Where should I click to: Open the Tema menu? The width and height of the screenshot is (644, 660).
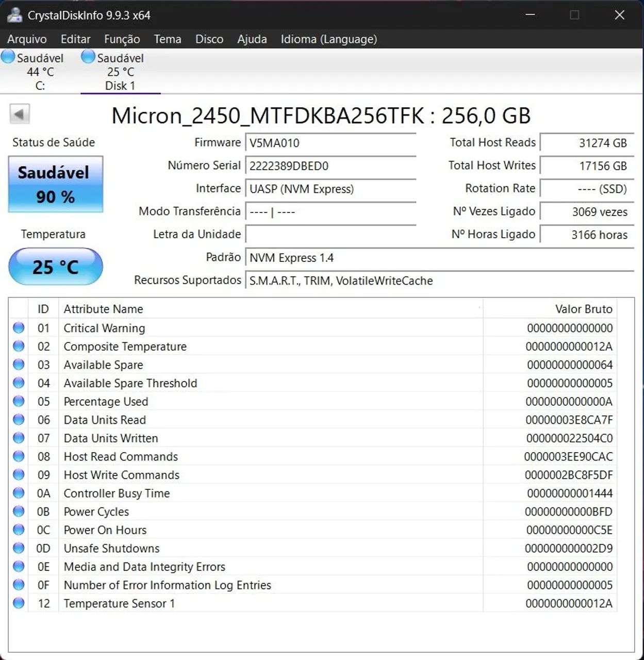tap(168, 39)
